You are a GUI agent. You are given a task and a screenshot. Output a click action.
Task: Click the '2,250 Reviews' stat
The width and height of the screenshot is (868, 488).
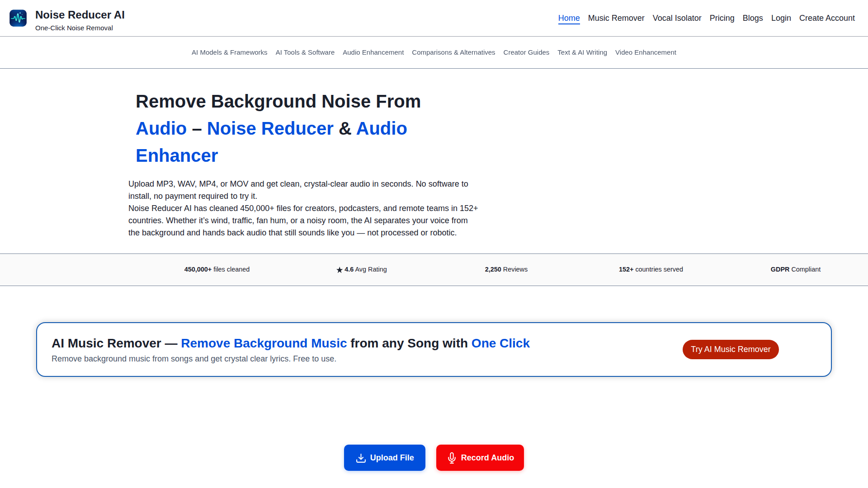pyautogui.click(x=506, y=269)
